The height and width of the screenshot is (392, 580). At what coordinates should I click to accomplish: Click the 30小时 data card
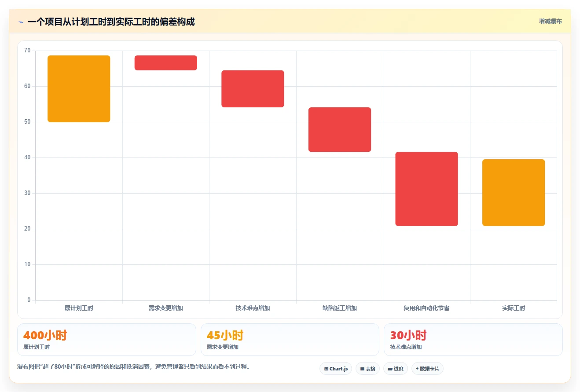click(x=473, y=340)
